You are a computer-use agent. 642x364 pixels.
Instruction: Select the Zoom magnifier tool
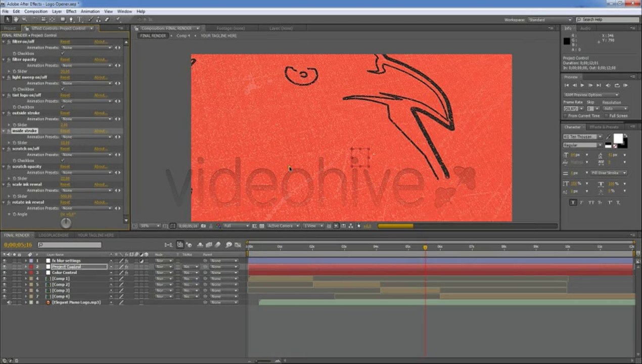(24, 19)
